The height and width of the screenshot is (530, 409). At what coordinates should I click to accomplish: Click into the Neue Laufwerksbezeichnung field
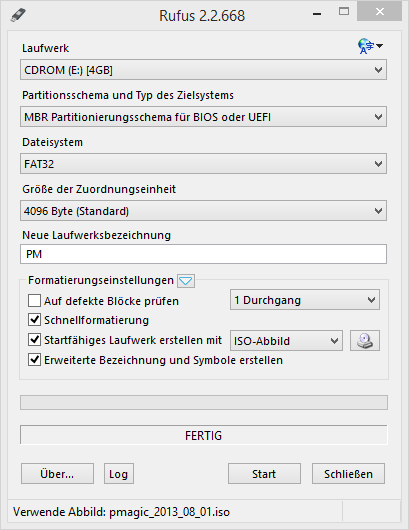click(203, 254)
